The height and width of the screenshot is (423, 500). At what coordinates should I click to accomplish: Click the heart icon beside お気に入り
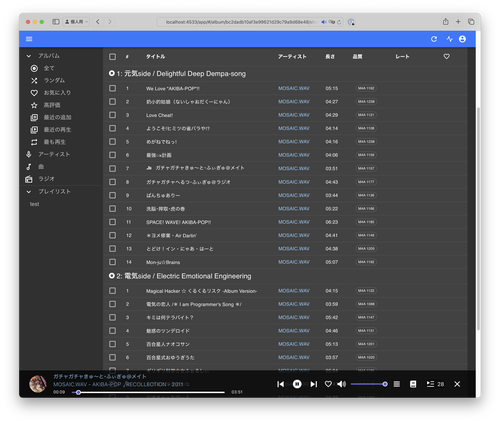pyautogui.click(x=34, y=93)
